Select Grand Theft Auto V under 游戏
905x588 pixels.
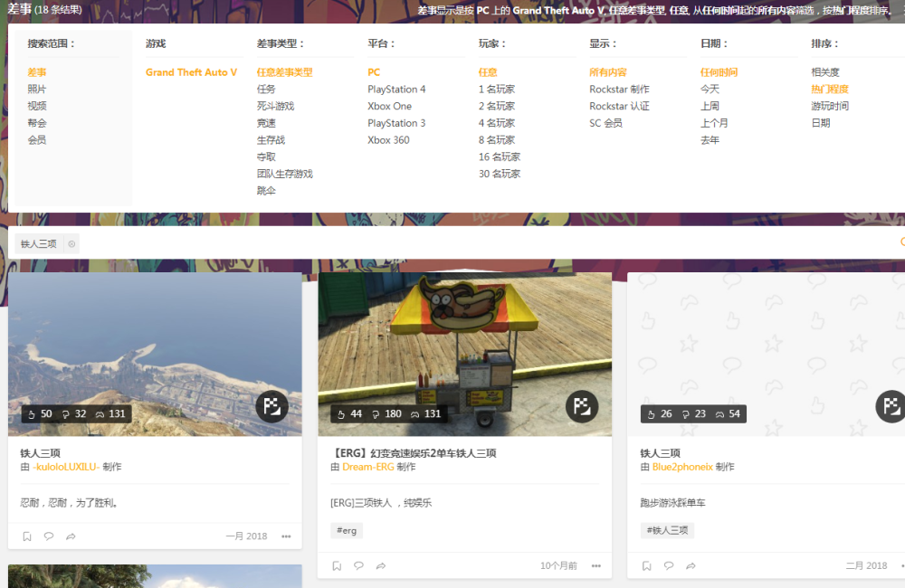coord(191,72)
